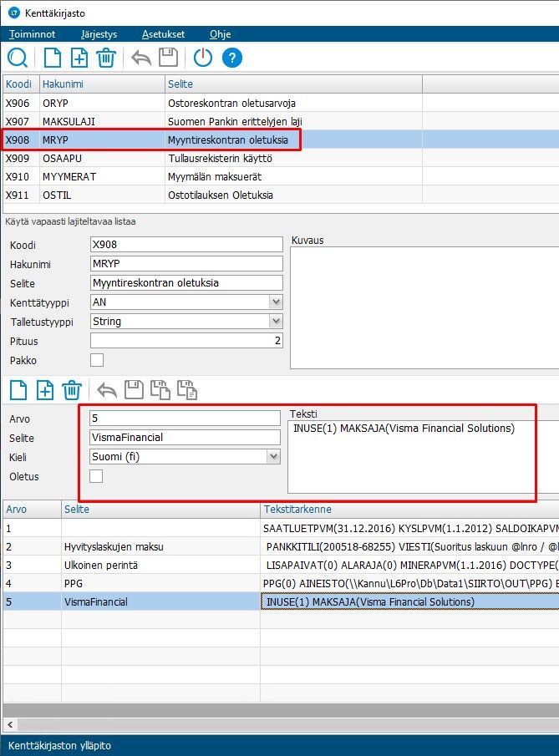Image resolution: width=559 pixels, height=756 pixels.
Task: Open help with the blue question mark icon
Action: [x=232, y=58]
